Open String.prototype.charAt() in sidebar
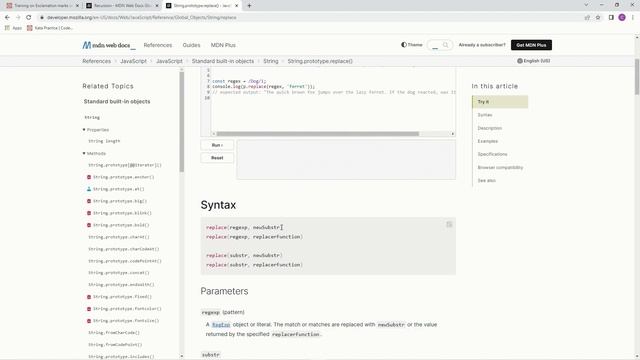 point(119,237)
